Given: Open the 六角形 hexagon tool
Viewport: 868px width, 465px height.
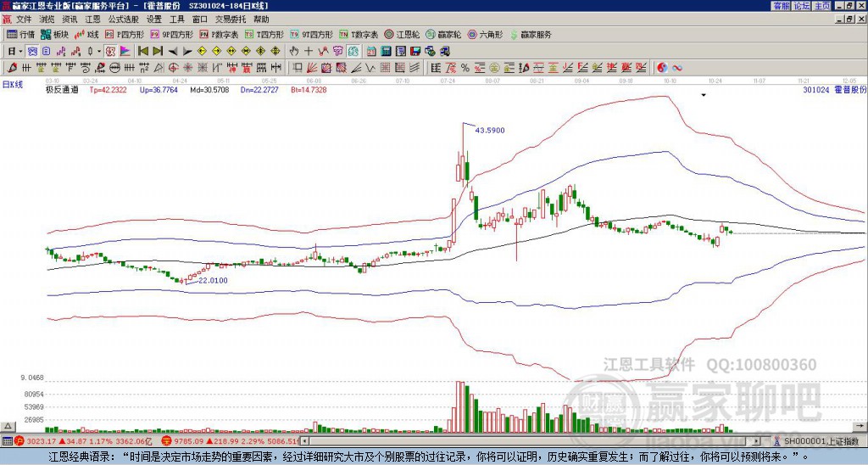Looking at the screenshot, I should 486,34.
